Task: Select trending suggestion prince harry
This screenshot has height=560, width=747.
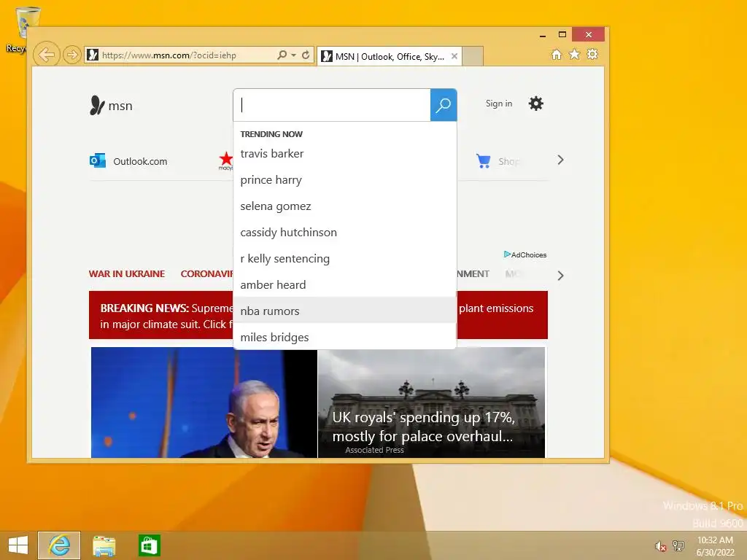Action: [345, 179]
